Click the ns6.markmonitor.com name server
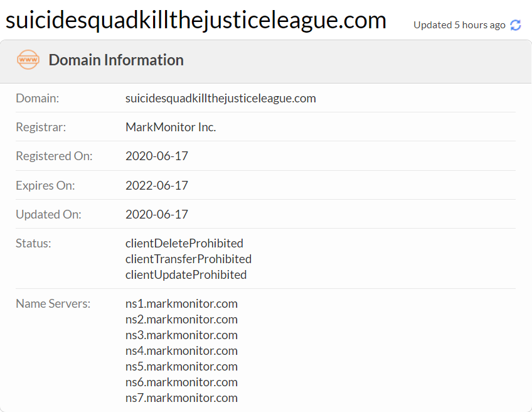This screenshot has height=412, width=532. pos(181,382)
